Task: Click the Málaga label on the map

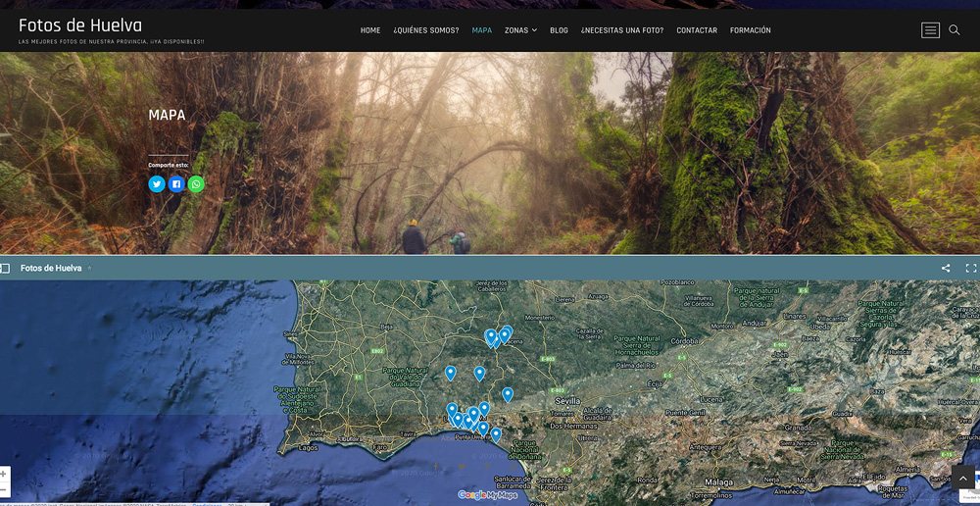Action: coord(718,482)
